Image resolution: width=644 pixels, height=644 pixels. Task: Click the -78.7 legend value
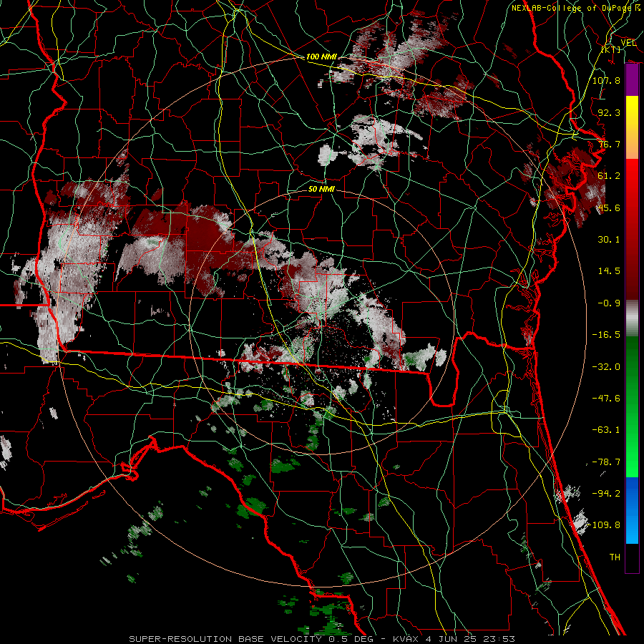pyautogui.click(x=606, y=462)
